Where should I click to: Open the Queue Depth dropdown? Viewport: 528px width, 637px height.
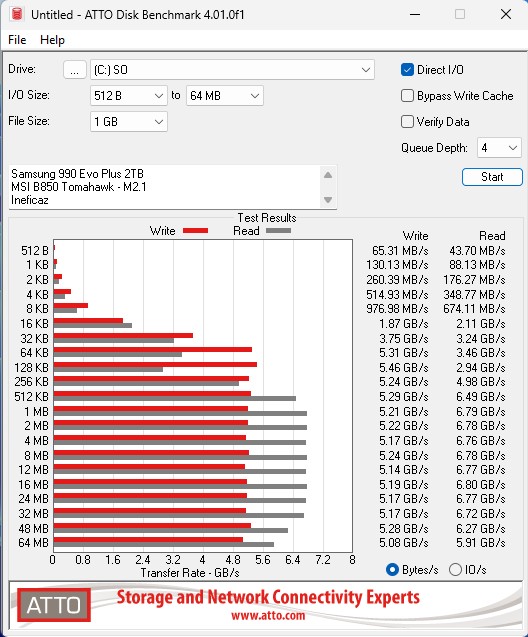(x=499, y=148)
